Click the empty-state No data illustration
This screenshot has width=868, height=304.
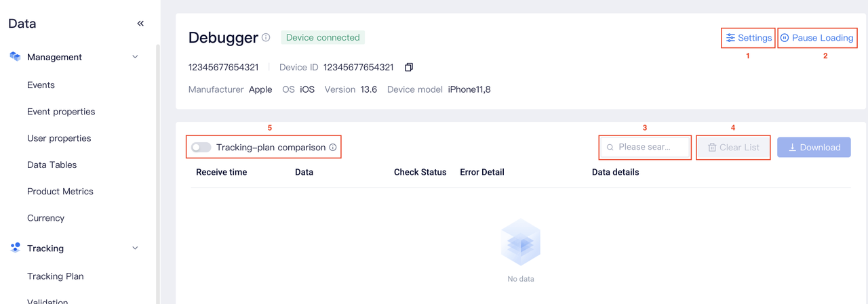click(520, 243)
